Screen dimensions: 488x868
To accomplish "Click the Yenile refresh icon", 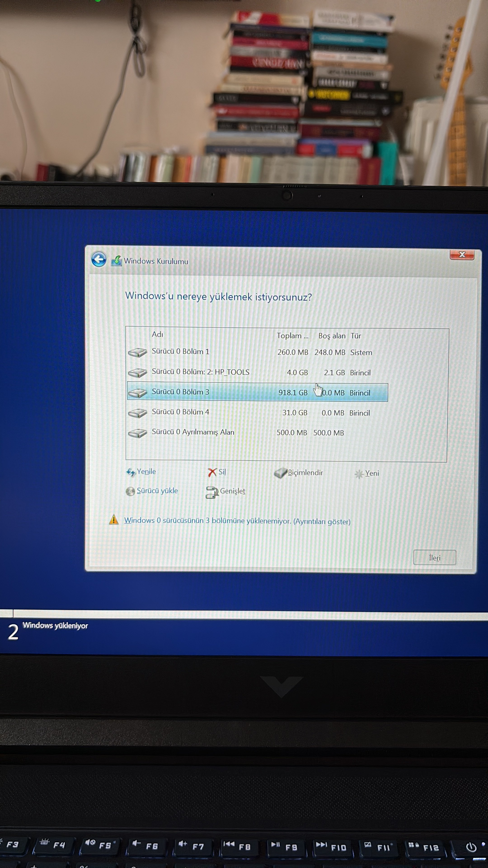I will pos(131,472).
